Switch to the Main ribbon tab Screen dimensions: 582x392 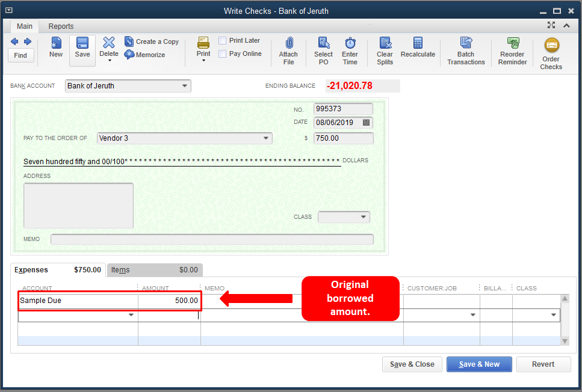(x=25, y=26)
